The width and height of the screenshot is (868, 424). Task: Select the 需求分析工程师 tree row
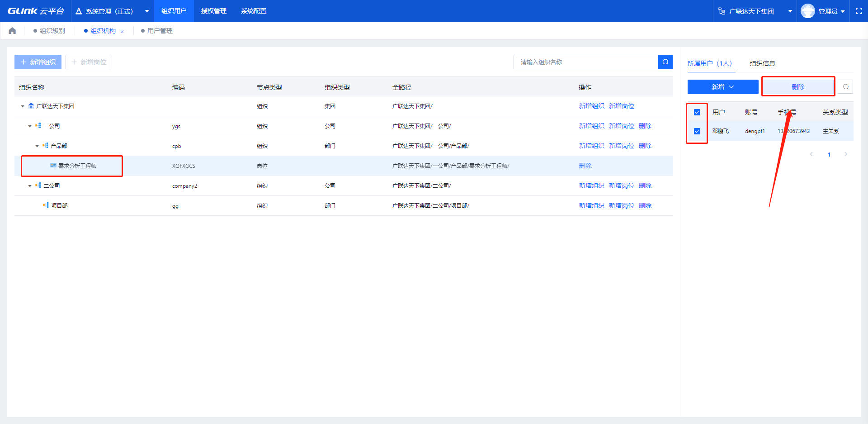click(344, 166)
